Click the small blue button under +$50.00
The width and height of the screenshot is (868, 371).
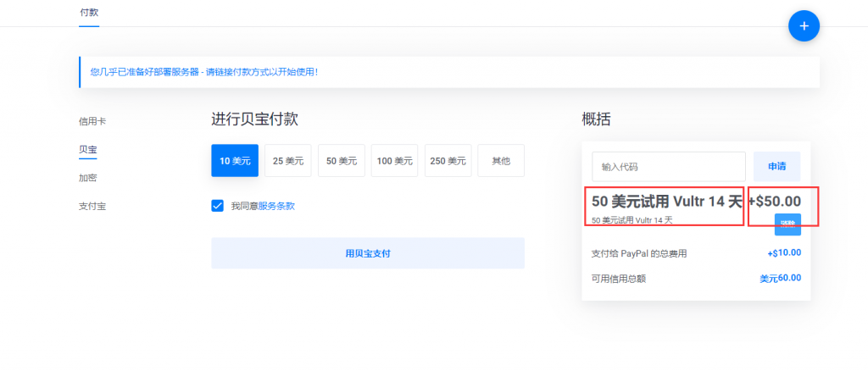tap(787, 224)
